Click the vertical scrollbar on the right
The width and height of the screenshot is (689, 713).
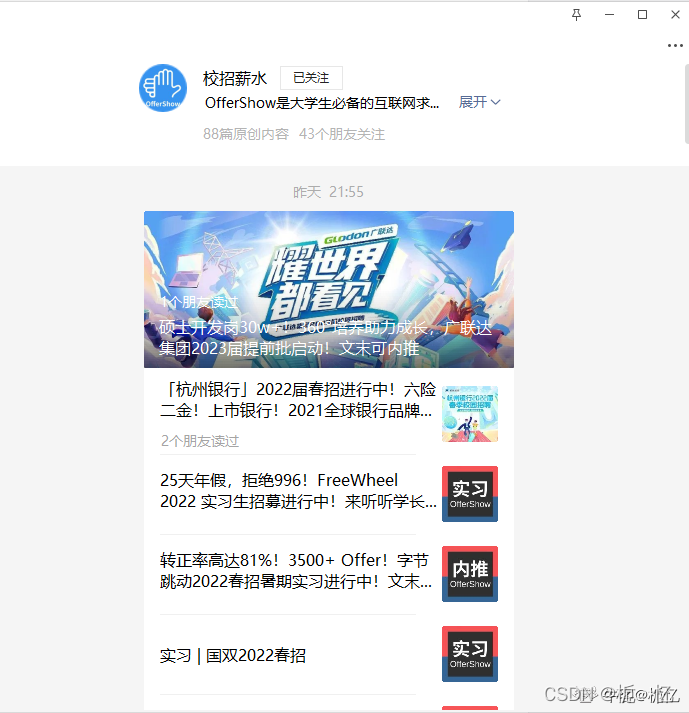coord(686,105)
